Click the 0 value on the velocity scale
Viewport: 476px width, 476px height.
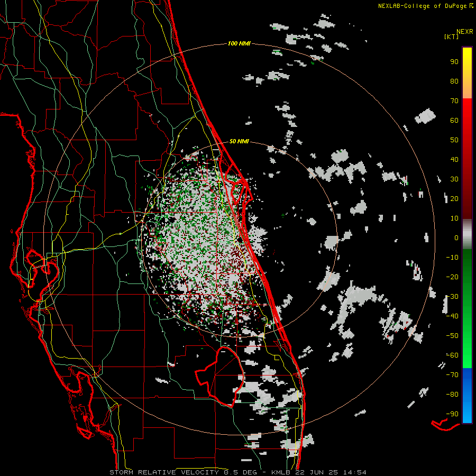pyautogui.click(x=456, y=237)
